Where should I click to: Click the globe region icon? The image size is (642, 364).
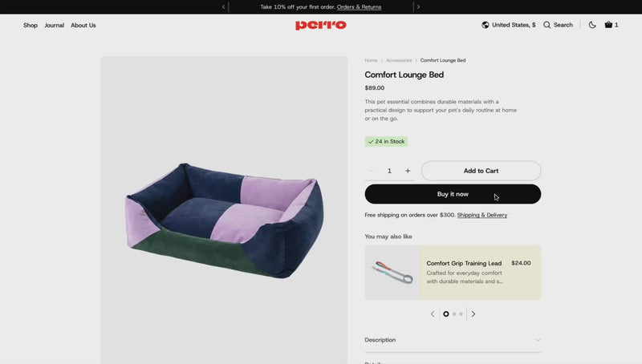tap(486, 25)
